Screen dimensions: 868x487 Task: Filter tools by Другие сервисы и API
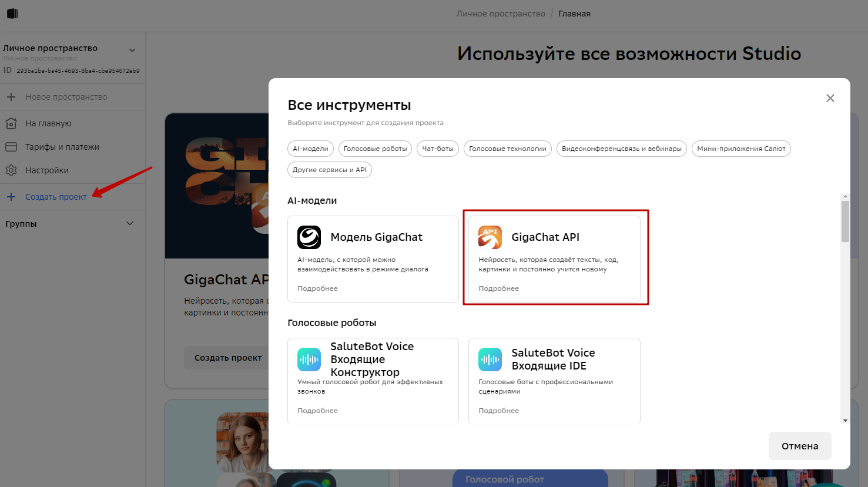pos(330,170)
